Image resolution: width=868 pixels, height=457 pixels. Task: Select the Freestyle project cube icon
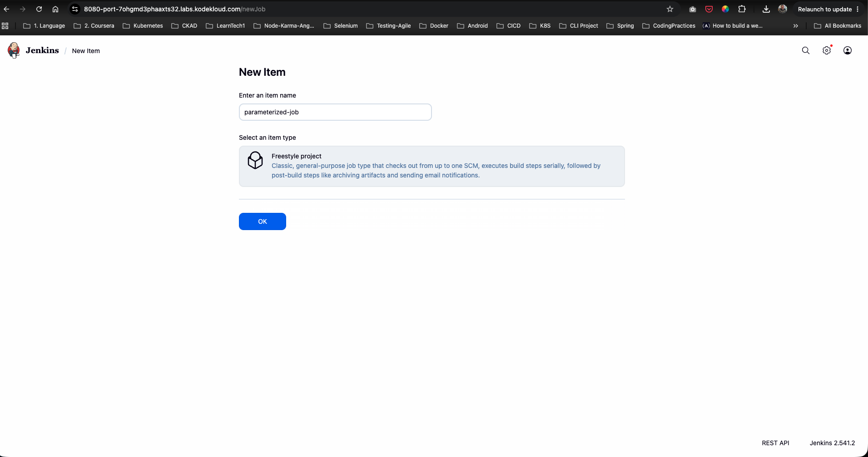coord(255,160)
